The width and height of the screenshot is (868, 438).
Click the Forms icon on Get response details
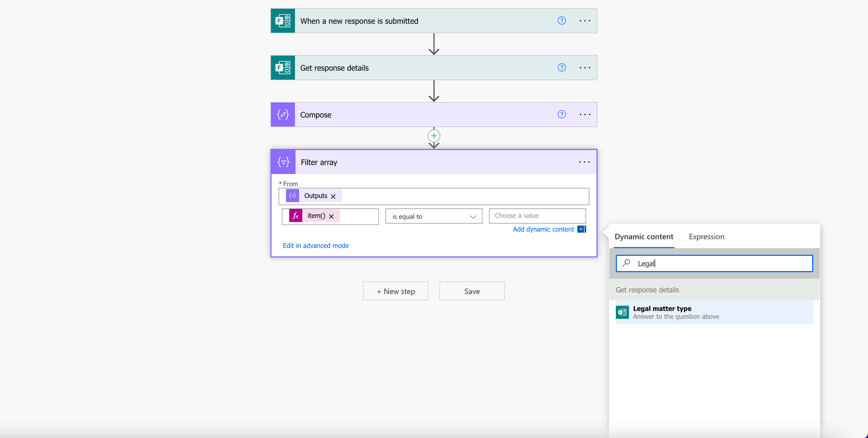tap(283, 68)
